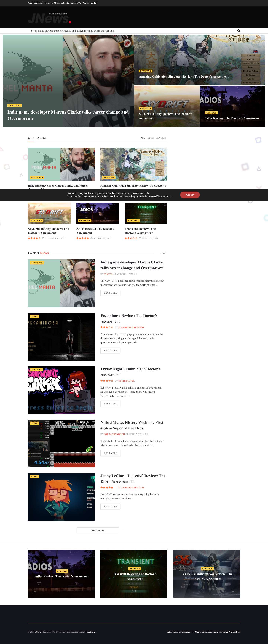Click the Load More button

click(x=98, y=530)
